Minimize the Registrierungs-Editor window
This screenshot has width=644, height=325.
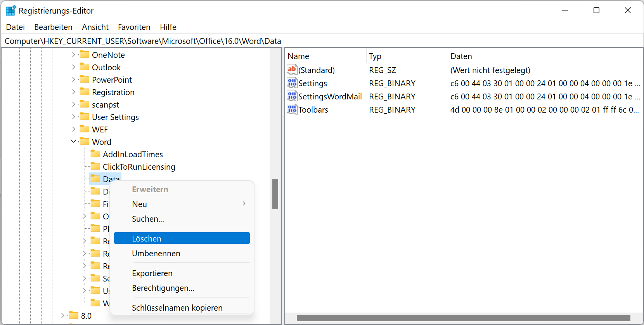(x=565, y=10)
